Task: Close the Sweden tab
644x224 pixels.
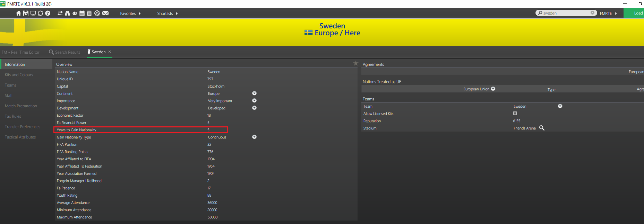Action: tap(110, 52)
